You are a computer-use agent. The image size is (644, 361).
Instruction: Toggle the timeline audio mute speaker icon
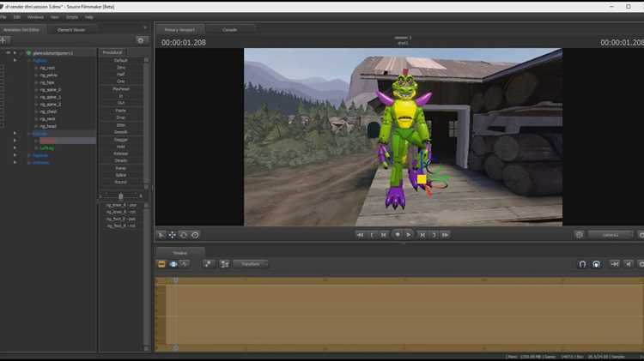click(629, 264)
